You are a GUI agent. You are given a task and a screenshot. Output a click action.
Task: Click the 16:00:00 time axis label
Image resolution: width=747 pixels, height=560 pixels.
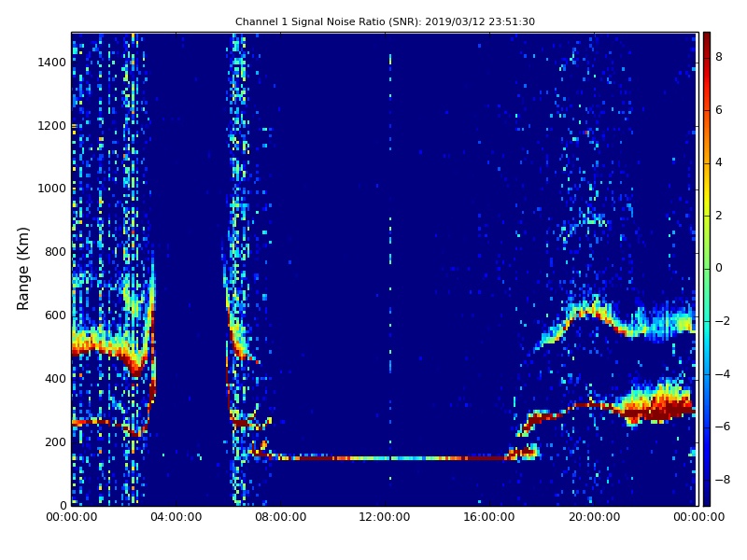(489, 517)
